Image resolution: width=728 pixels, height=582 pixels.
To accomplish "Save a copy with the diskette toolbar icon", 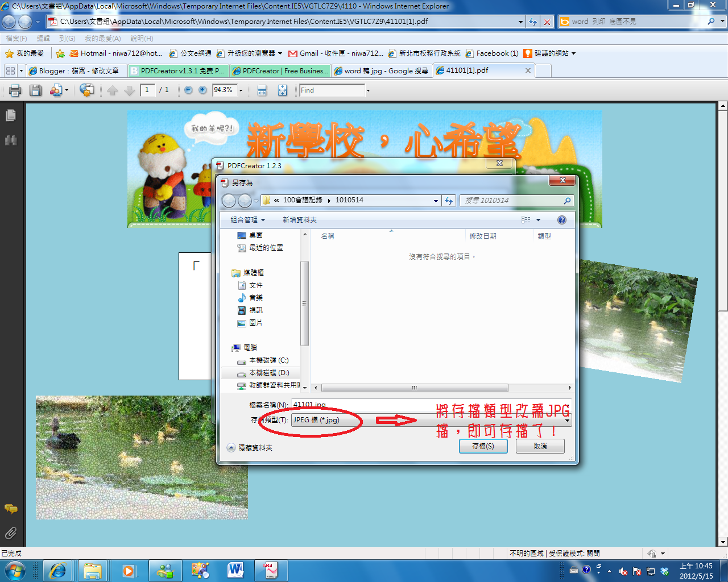I will 35,90.
